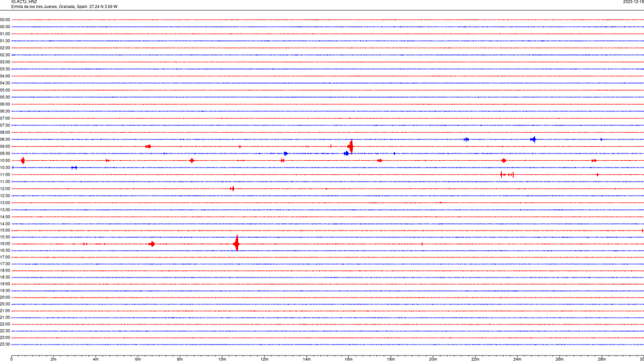Click the 01:30 trace time label

click(x=5, y=41)
